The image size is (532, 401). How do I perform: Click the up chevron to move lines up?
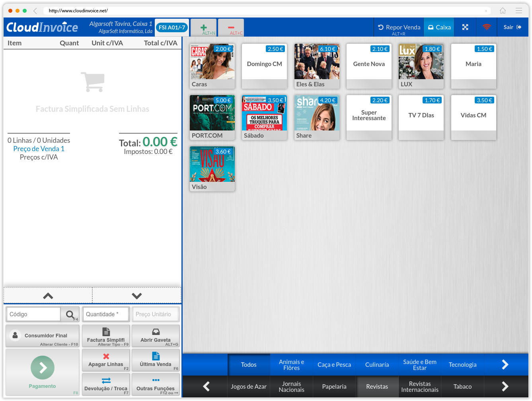pyautogui.click(x=48, y=296)
